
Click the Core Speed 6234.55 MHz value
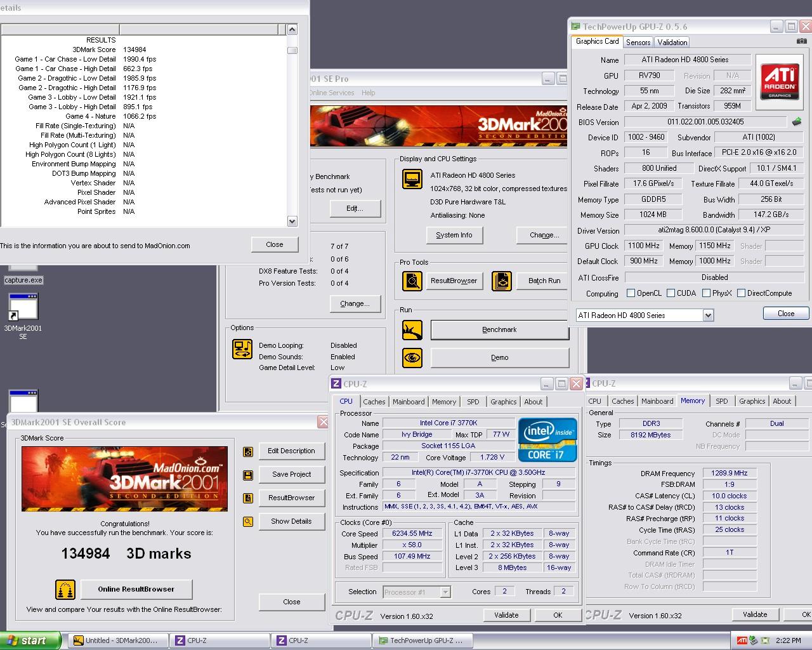pos(412,534)
